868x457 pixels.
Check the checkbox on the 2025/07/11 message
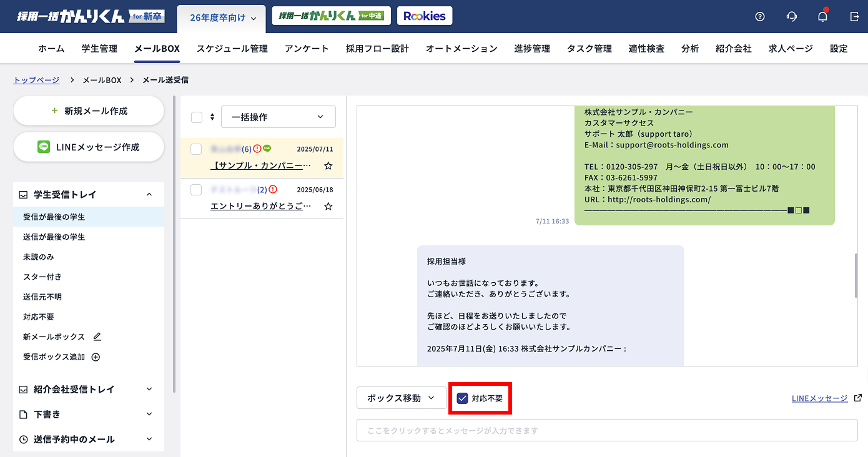[196, 149]
